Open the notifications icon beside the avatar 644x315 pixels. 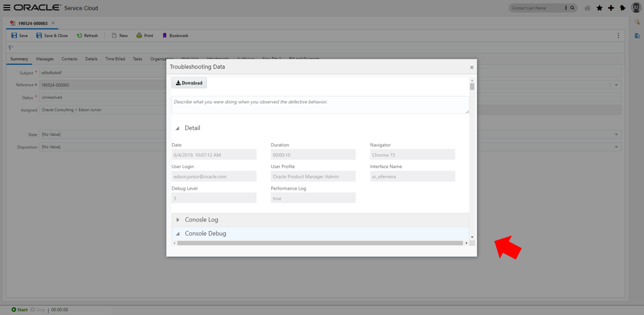pos(622,8)
